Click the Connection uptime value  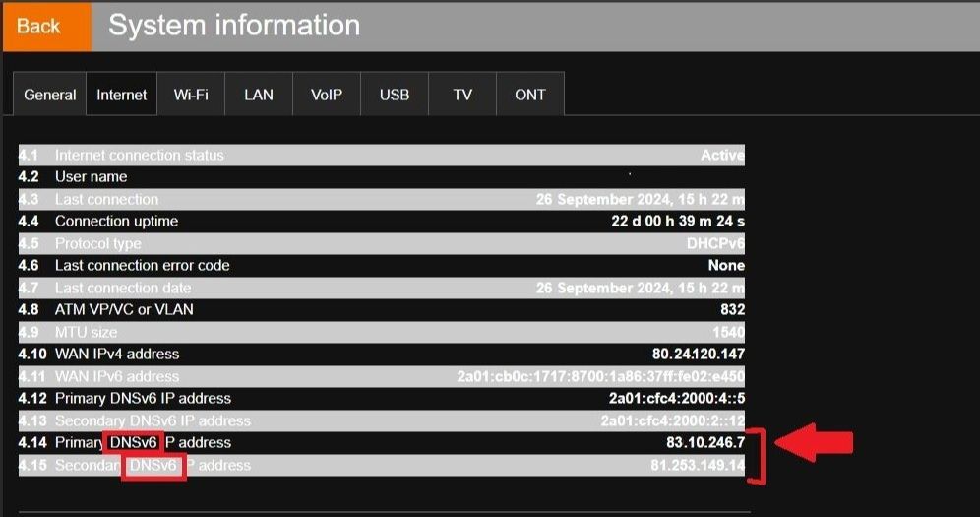678,221
